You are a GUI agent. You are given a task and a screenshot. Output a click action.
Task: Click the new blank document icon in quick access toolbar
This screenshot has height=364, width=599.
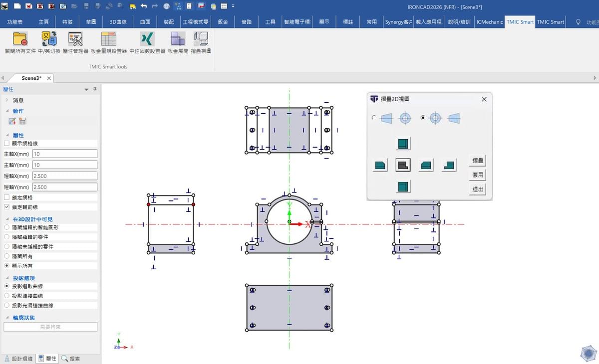tap(17, 6)
